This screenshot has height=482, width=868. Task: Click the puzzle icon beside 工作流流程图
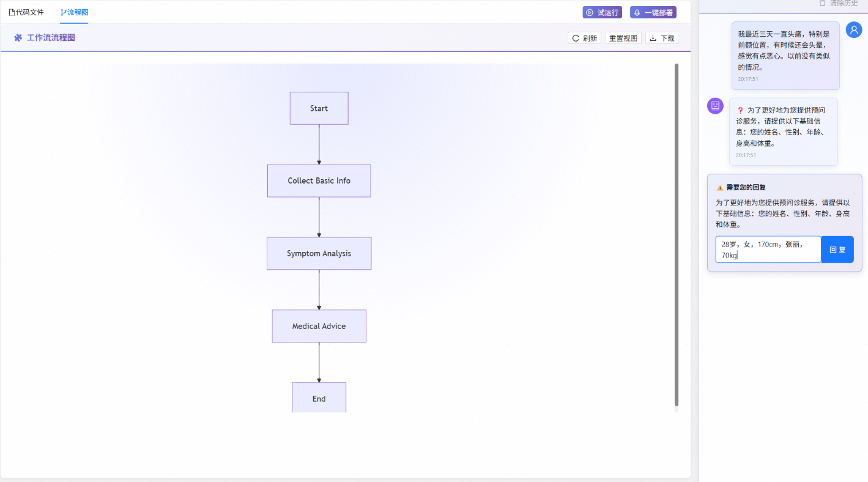[x=18, y=38]
